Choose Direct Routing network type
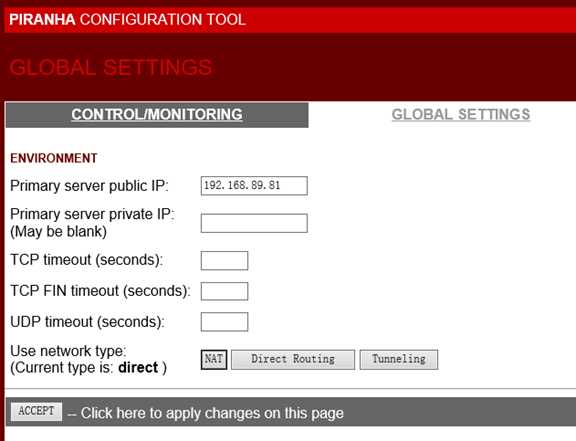This screenshot has width=576, height=441. coord(293,359)
